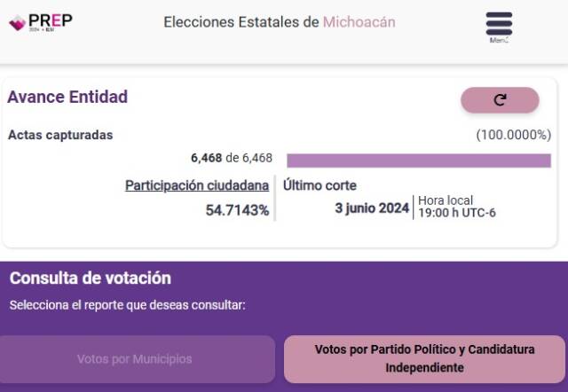Open Participación ciudadana link

point(197,185)
